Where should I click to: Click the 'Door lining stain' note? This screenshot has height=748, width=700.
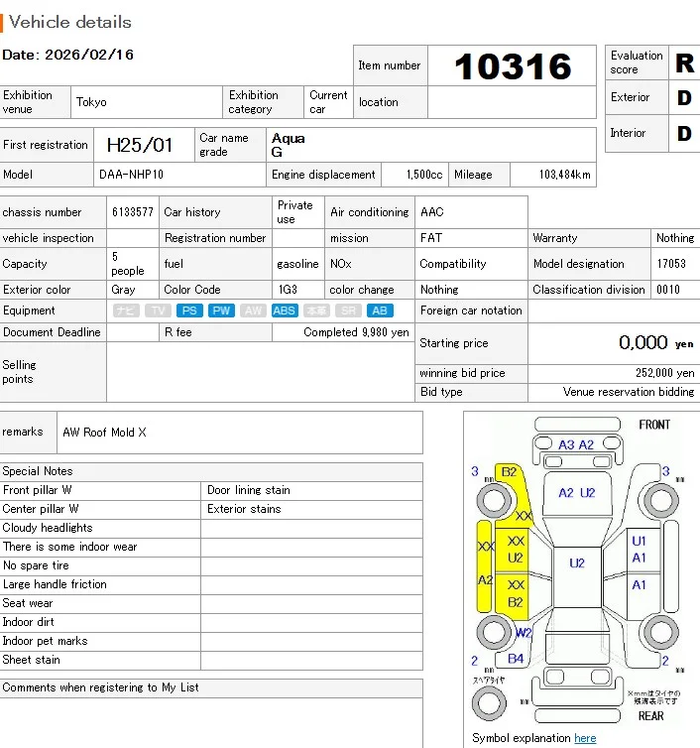[249, 490]
